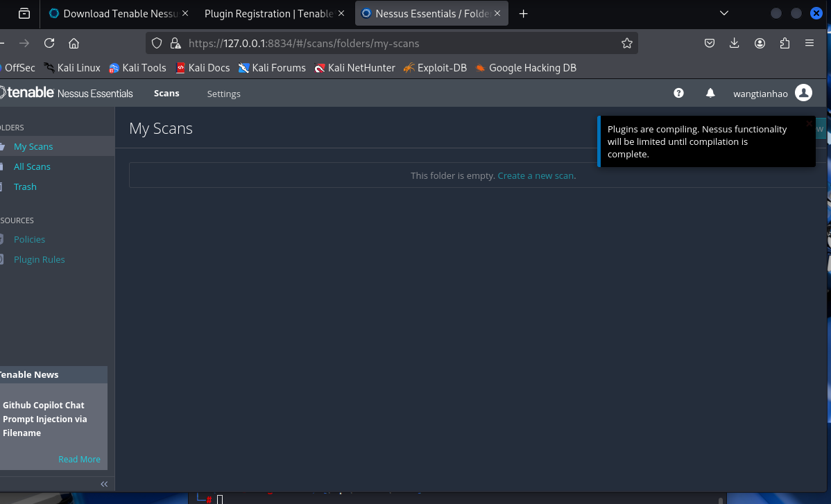This screenshot has height=504, width=831.
Task: Close the Plugin Registration tab
Action: 341,13
